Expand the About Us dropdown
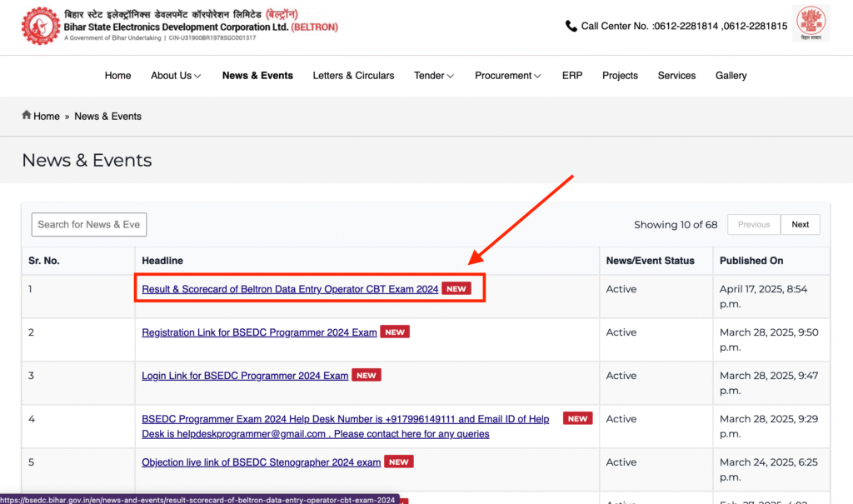This screenshot has width=853, height=504. [176, 76]
